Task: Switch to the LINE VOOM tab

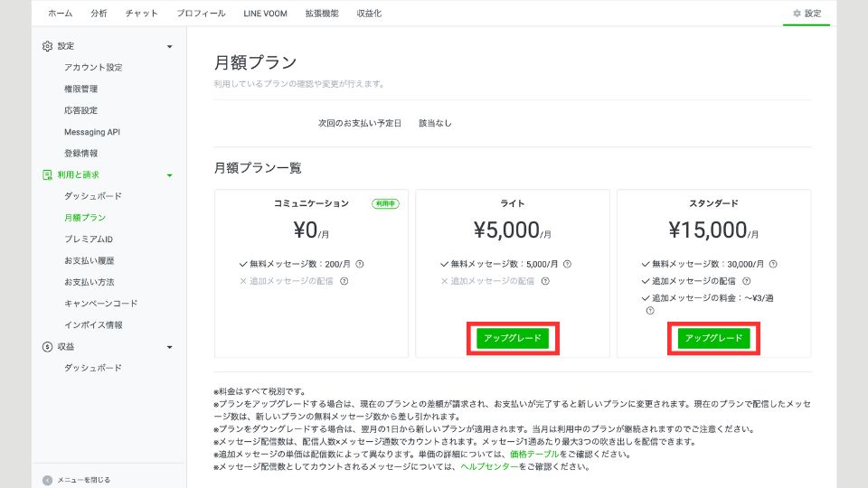Action: point(265,14)
